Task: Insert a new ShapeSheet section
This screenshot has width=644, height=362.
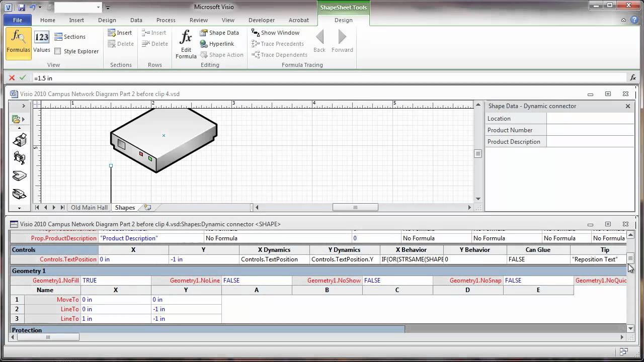Action: pos(120,33)
